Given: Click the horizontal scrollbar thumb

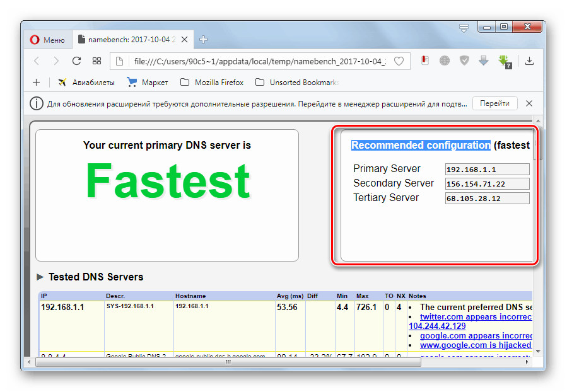Looking at the screenshot, I should [x=228, y=362].
